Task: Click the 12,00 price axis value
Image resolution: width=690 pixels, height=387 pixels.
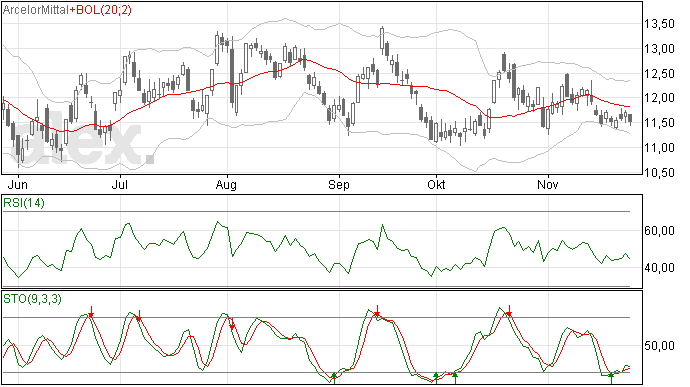Action: point(659,98)
